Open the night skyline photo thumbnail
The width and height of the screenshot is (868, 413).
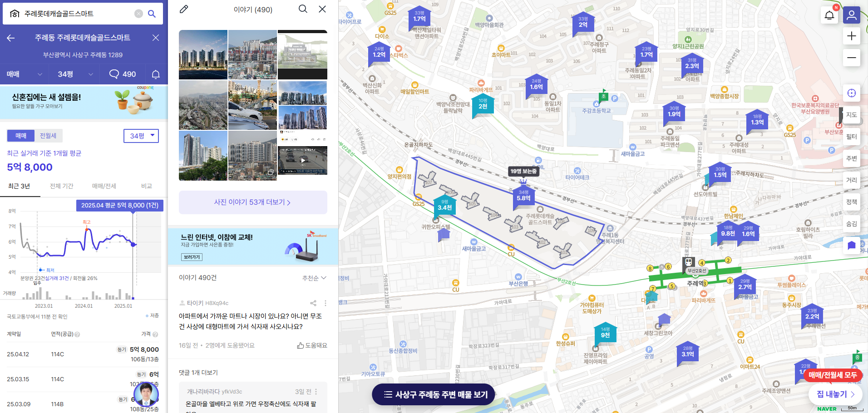click(203, 54)
